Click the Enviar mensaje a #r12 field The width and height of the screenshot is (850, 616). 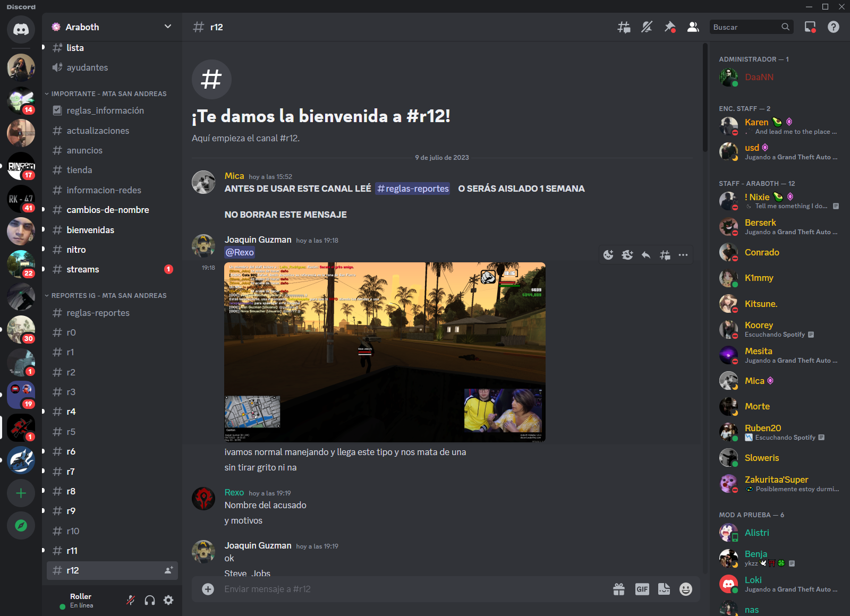point(414,589)
